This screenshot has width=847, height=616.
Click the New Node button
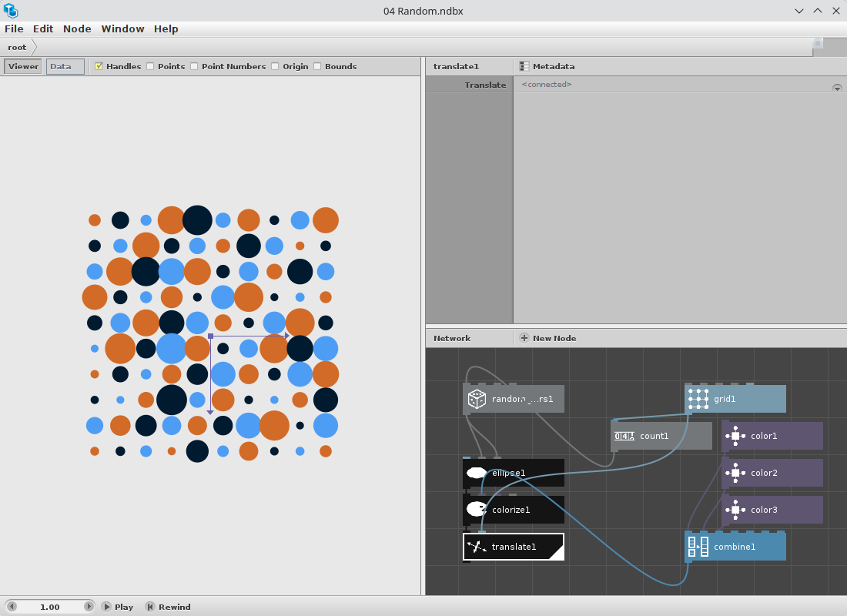pos(547,338)
